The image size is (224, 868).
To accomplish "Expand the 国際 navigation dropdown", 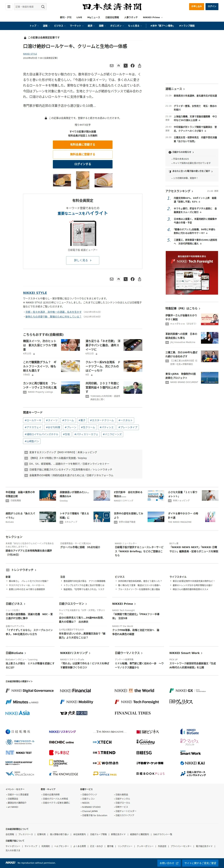I will [x=102, y=26].
